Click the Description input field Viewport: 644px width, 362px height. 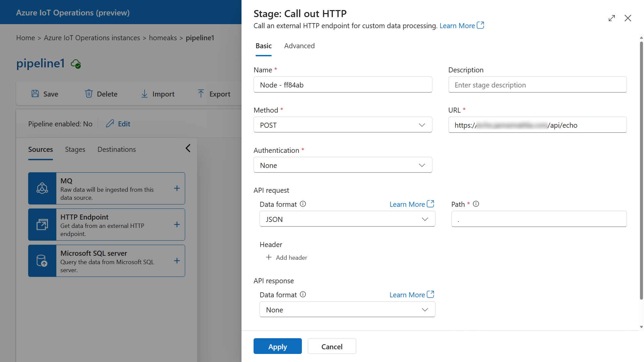[x=537, y=84]
